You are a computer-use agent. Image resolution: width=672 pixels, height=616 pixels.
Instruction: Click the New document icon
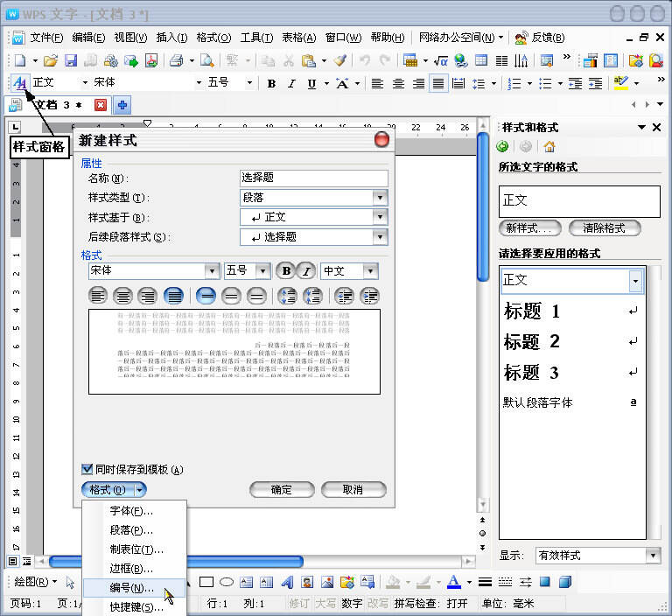[x=20, y=60]
